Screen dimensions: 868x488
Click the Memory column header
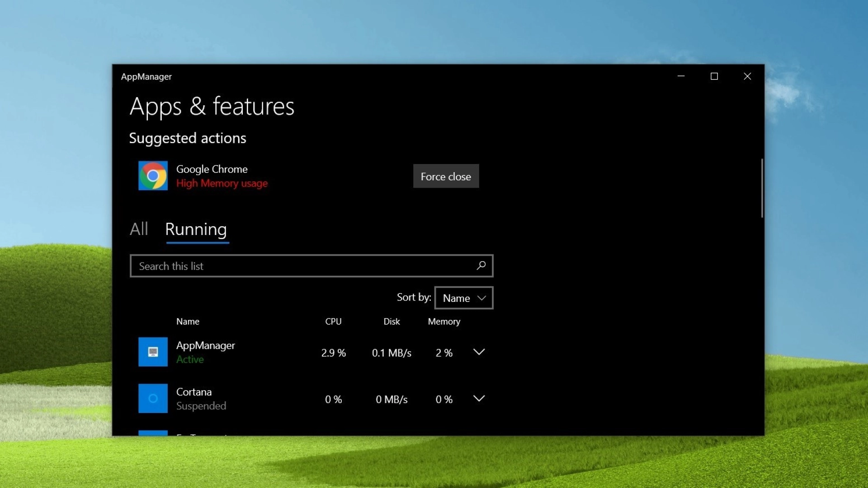(x=444, y=321)
